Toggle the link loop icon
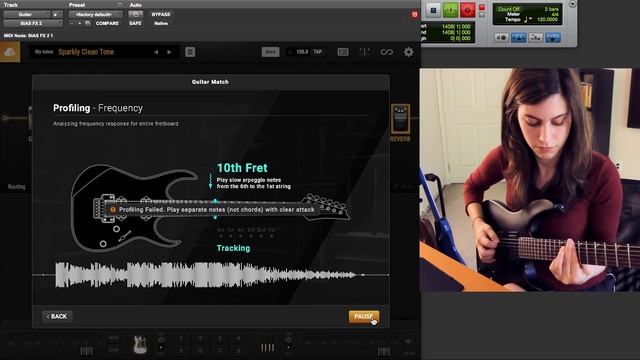This screenshot has height=360, width=640. 387,52
